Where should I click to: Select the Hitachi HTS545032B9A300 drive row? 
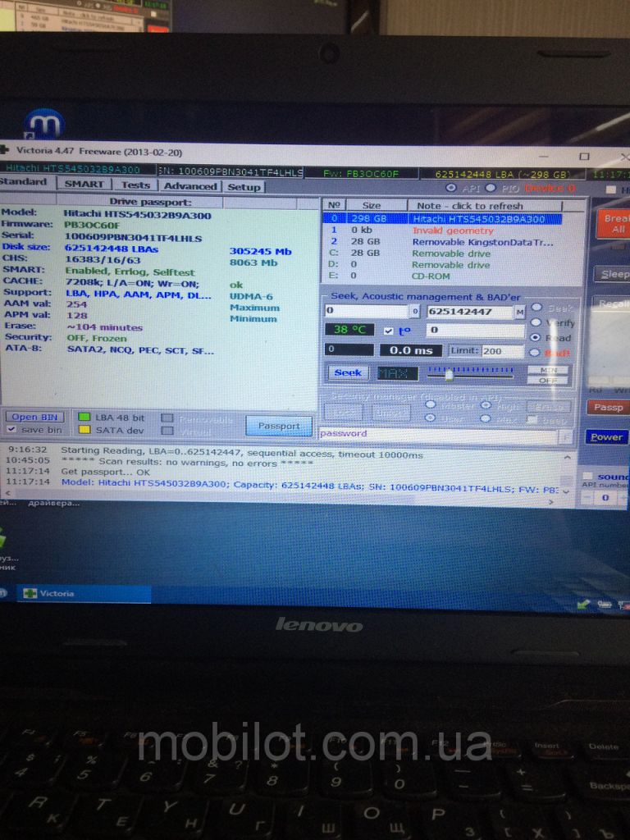442,218
